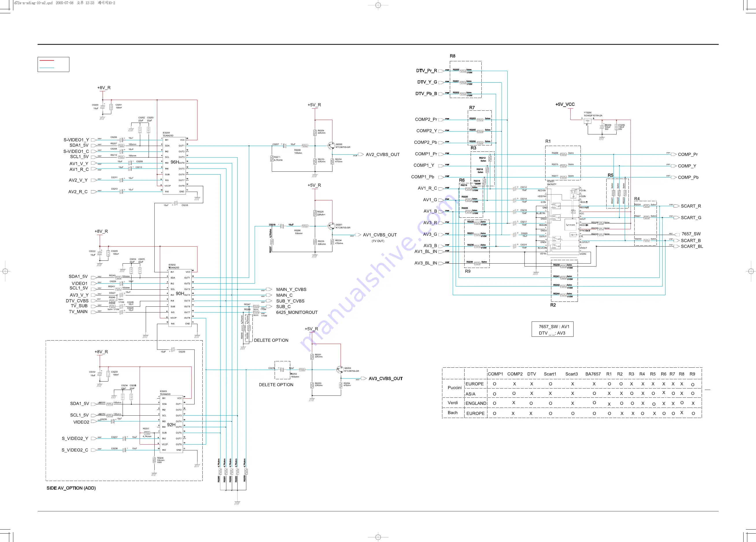The width and height of the screenshot is (756, 542).
Task: Select the VIDEO1 input label
Action: pos(80,284)
